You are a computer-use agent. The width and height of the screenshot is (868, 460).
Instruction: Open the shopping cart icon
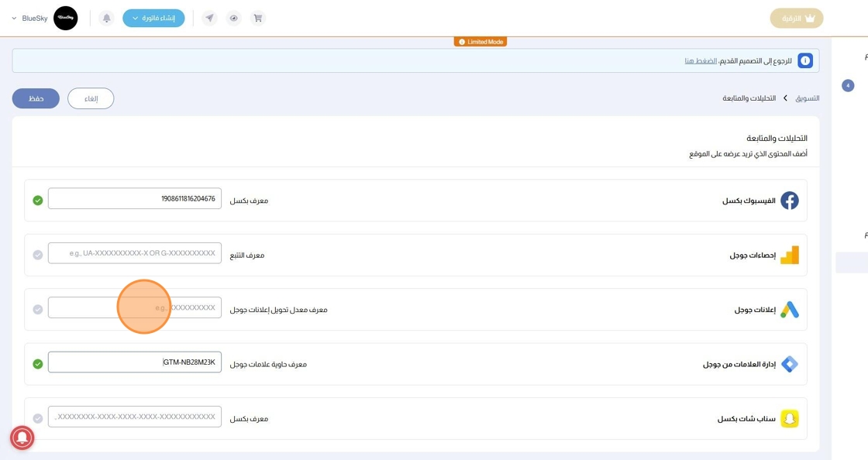pyautogui.click(x=258, y=19)
